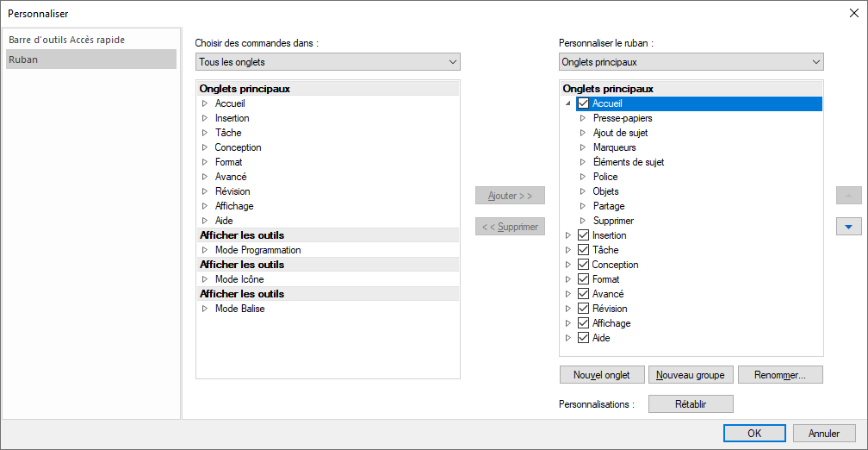868x450 pixels.
Task: Disable the Révision tab checkbox
Action: pyautogui.click(x=584, y=309)
